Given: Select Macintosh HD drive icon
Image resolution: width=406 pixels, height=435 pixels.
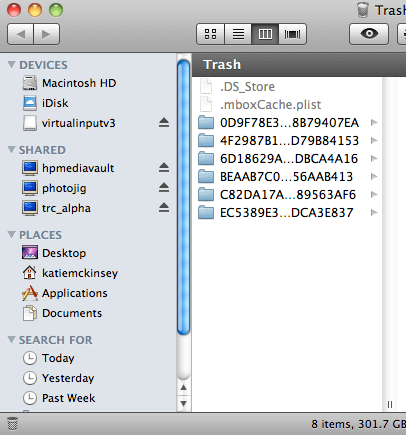Looking at the screenshot, I should (x=30, y=83).
